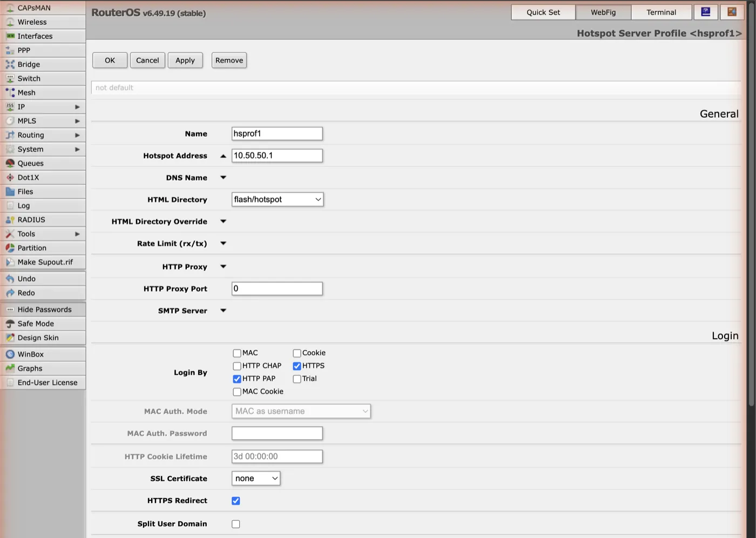Click the Make Supout.rif icon
Screen dimensions: 756x538
point(10,262)
